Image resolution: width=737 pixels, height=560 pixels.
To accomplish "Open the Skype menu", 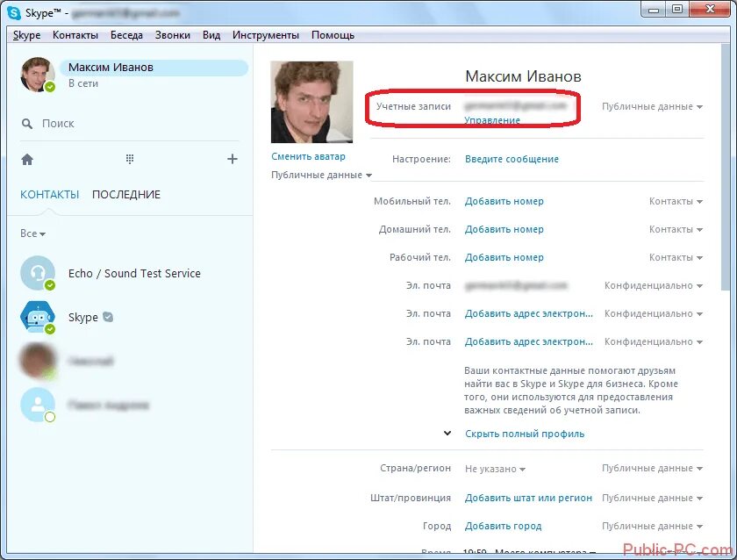I will point(27,35).
